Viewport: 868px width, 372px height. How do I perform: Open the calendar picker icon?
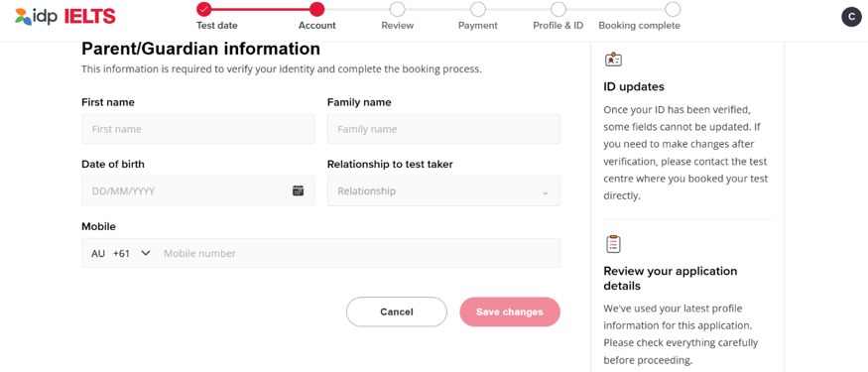tap(298, 190)
